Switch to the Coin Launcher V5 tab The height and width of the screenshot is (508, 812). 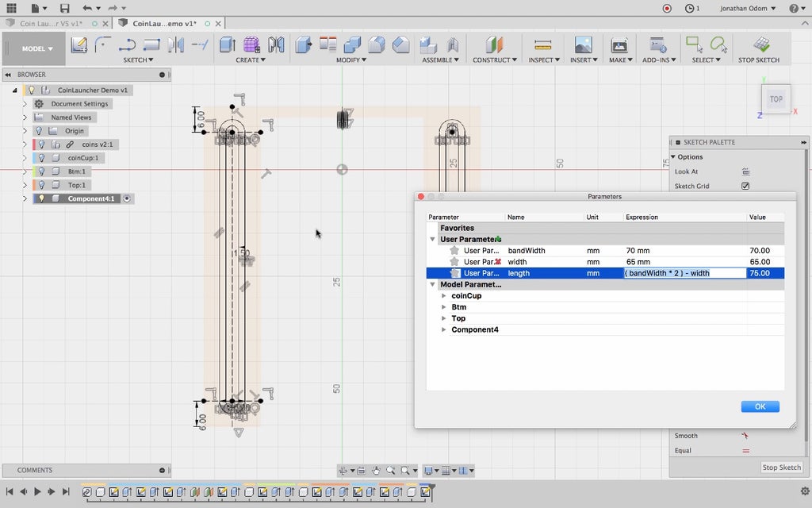(x=49, y=25)
